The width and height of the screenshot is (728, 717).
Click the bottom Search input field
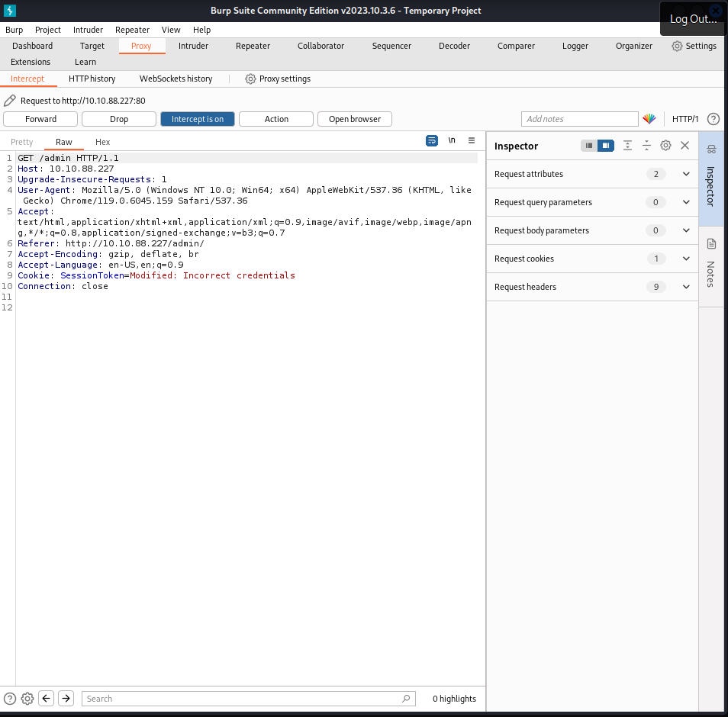point(249,699)
